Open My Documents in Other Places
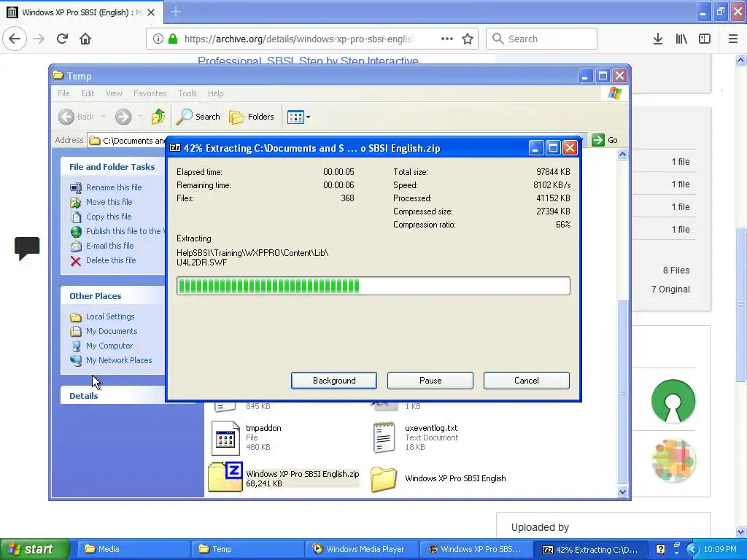747x560 pixels. (x=112, y=332)
